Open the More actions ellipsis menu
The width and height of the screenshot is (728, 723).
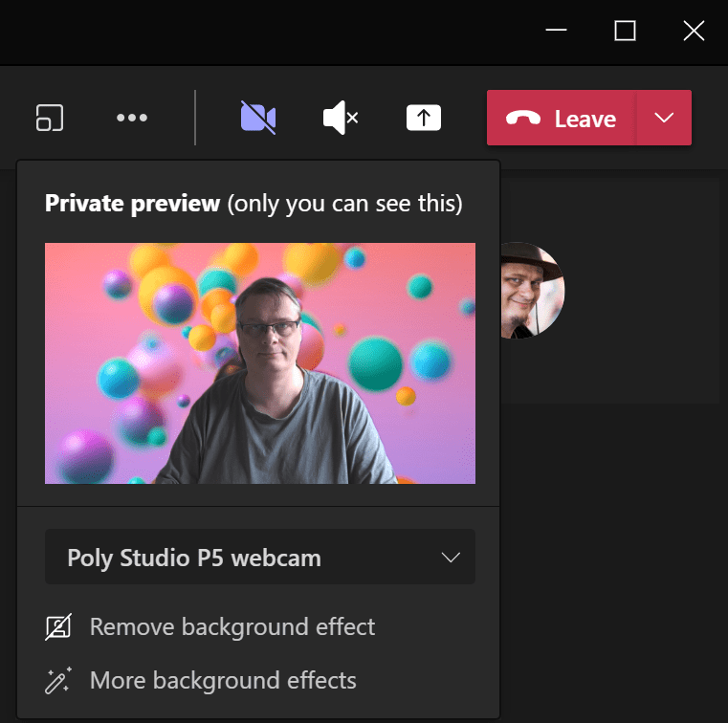click(x=131, y=118)
